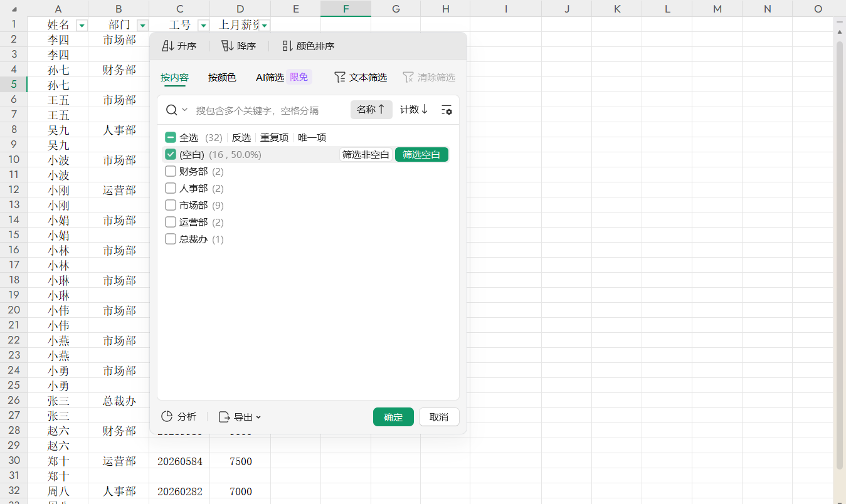Check the 市场部 checkbox
Viewport: 846px width, 504px height.
tap(170, 205)
